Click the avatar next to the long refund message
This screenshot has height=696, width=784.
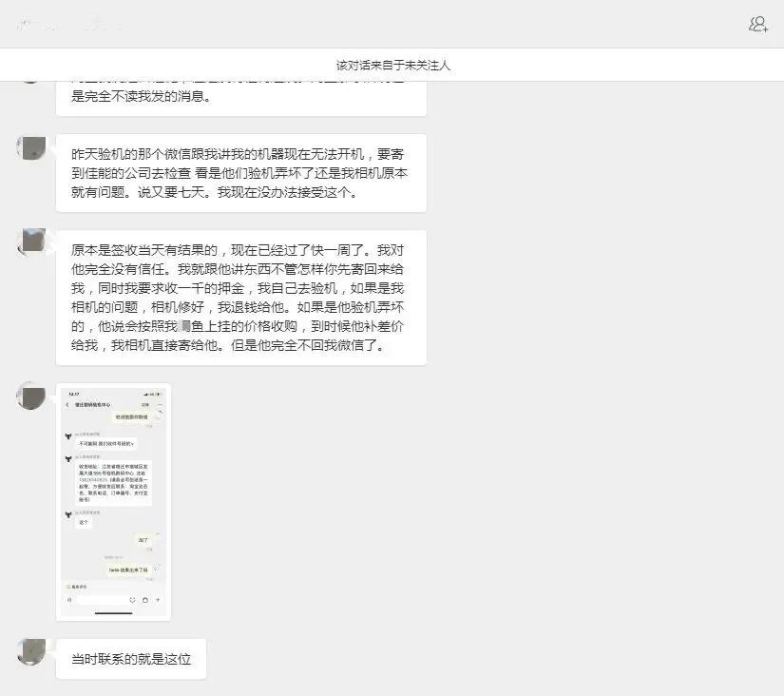click(x=31, y=241)
